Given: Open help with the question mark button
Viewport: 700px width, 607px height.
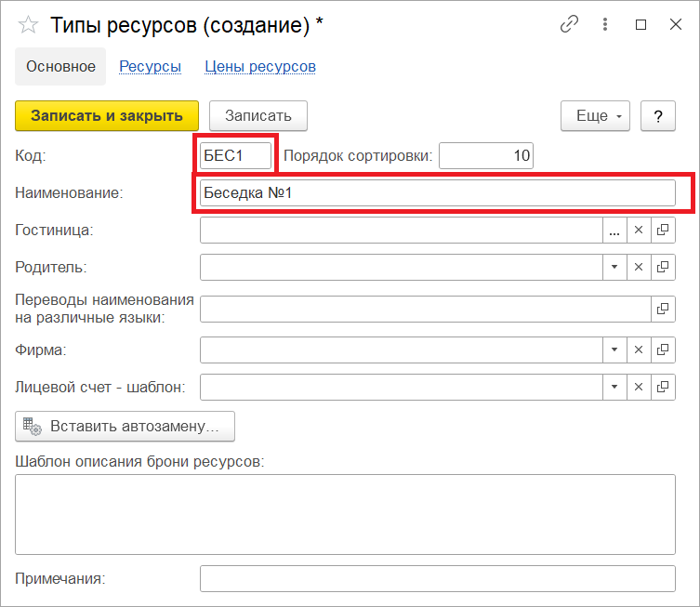Looking at the screenshot, I should click(x=658, y=116).
